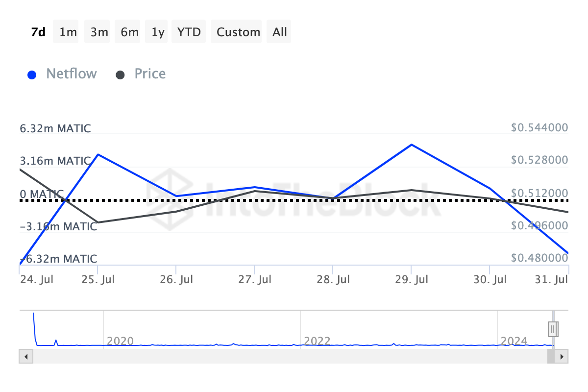The height and width of the screenshot is (392, 588).
Task: Show the 1y time range
Action: point(158,32)
